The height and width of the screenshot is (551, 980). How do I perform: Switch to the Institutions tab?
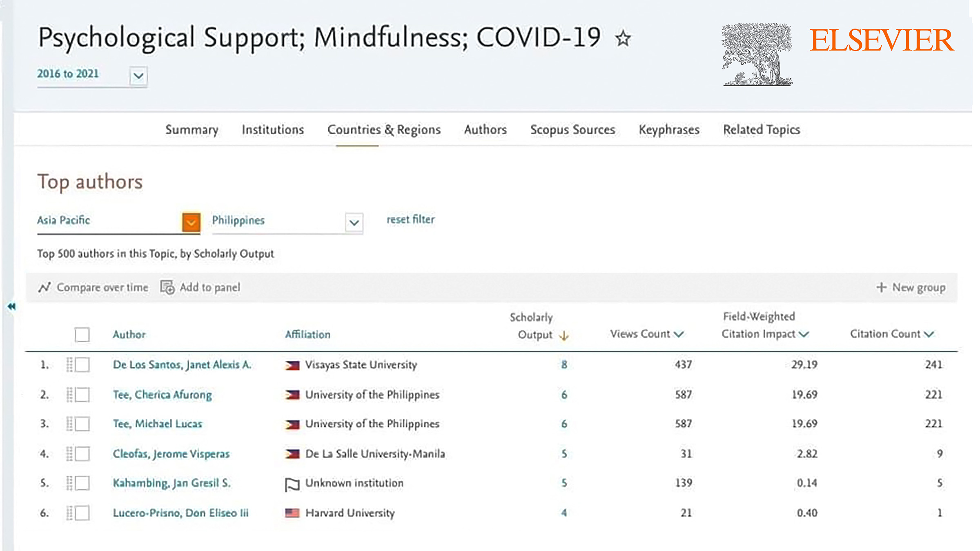pos(273,130)
